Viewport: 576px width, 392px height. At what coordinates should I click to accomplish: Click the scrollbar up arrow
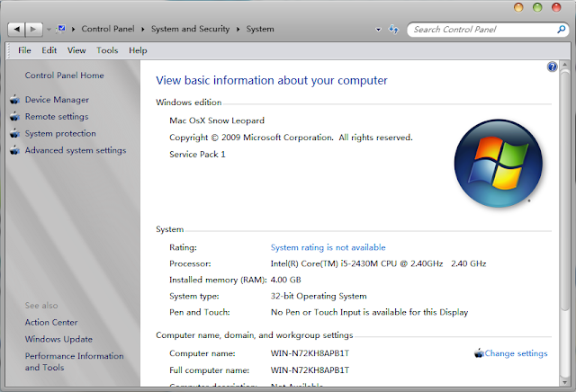click(x=565, y=65)
